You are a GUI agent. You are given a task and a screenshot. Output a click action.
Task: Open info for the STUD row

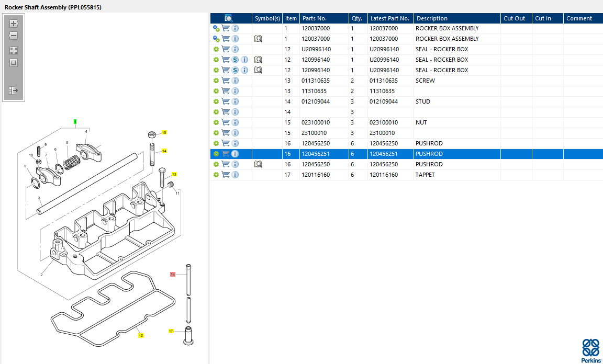pyautogui.click(x=235, y=101)
